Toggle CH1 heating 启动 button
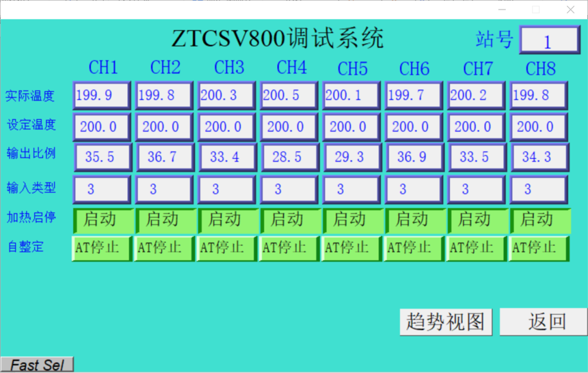The width and height of the screenshot is (588, 373). (103, 221)
